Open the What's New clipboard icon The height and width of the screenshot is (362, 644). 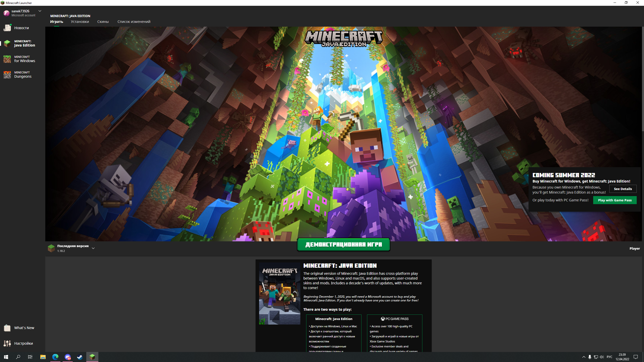7,328
